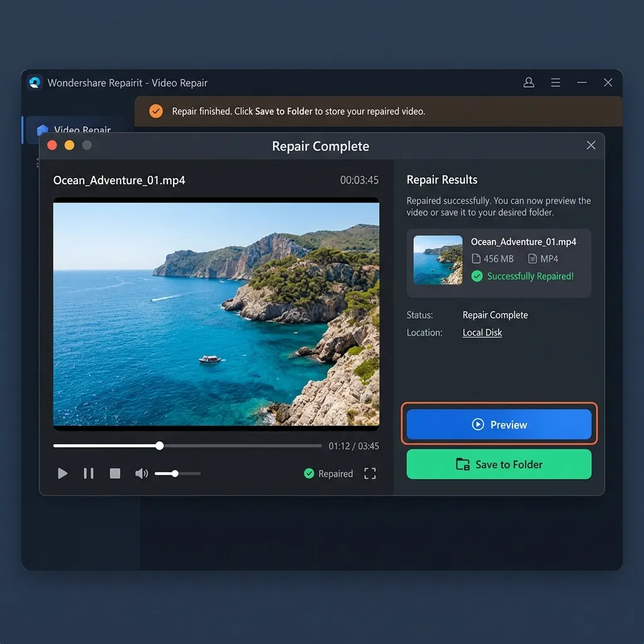This screenshot has width=644, height=644.
Task: Click the gray traffic-light button
Action: 87,145
